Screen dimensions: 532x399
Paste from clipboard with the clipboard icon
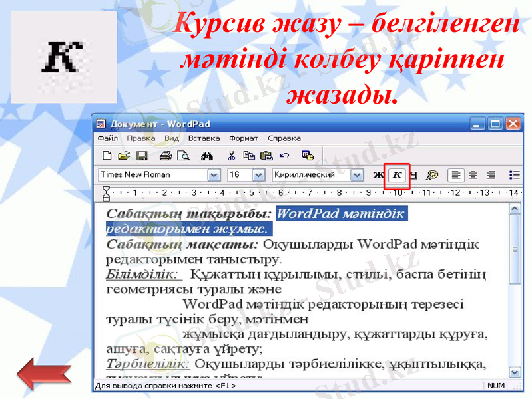pyautogui.click(x=267, y=156)
